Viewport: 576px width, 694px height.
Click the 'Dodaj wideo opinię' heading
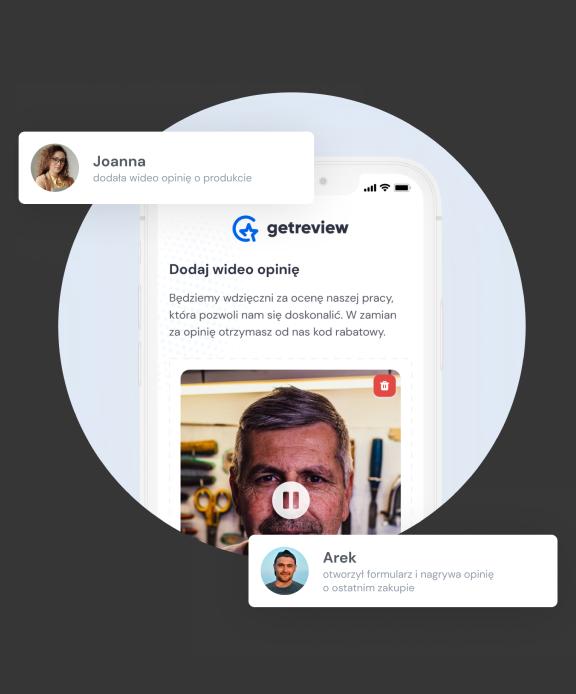coord(234,270)
